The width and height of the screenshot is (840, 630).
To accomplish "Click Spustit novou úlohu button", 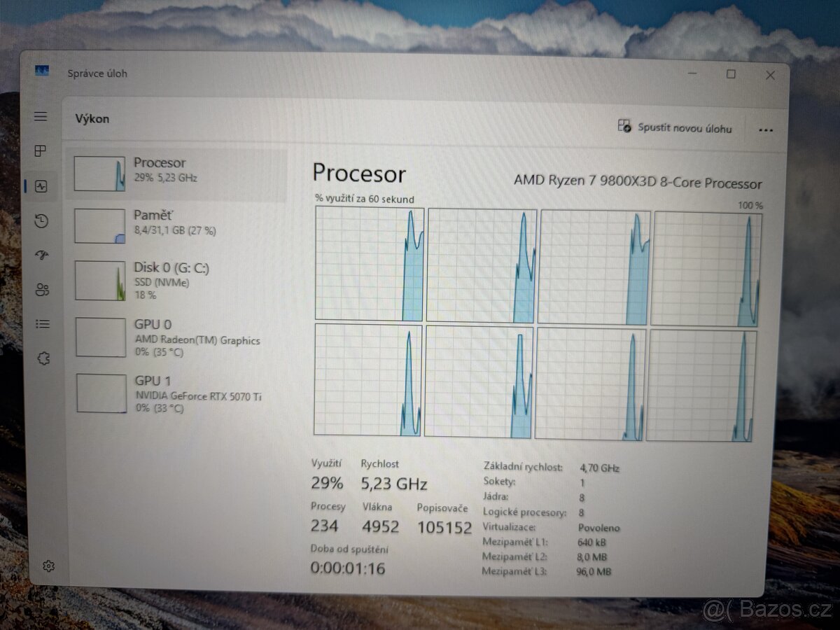I will click(x=675, y=128).
